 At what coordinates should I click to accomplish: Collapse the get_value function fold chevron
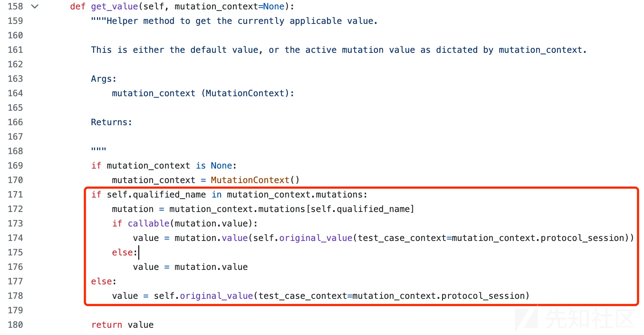(35, 7)
